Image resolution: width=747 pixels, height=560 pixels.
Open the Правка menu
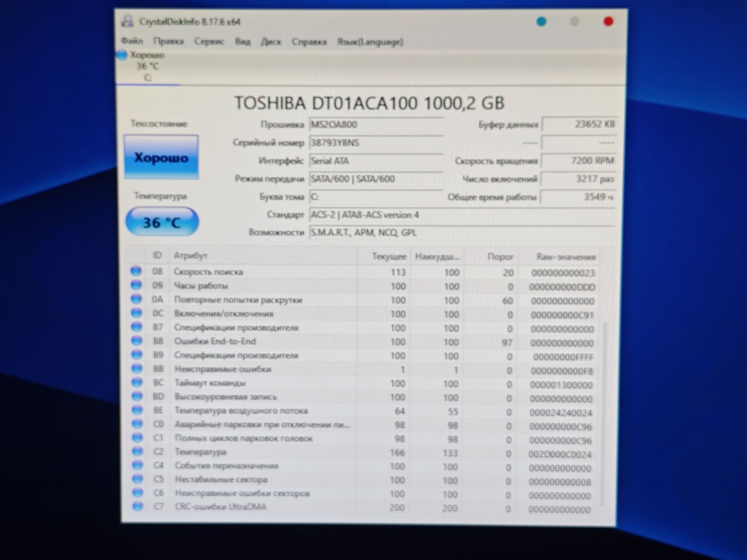[169, 41]
